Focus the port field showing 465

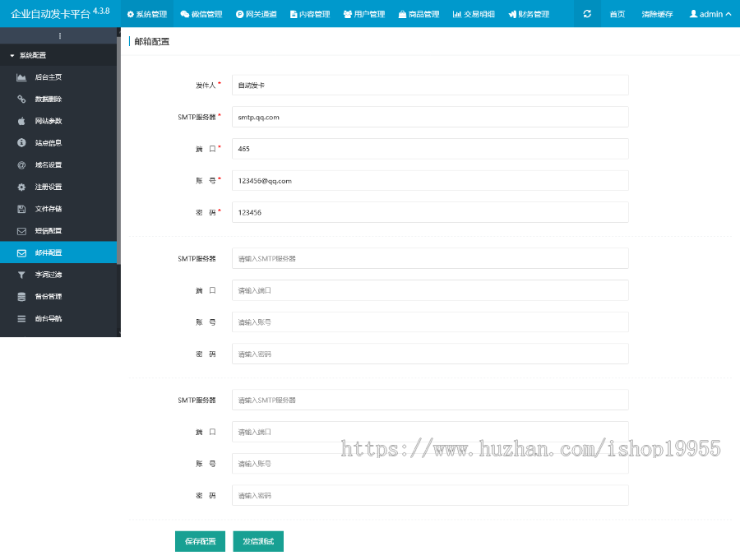click(430, 149)
